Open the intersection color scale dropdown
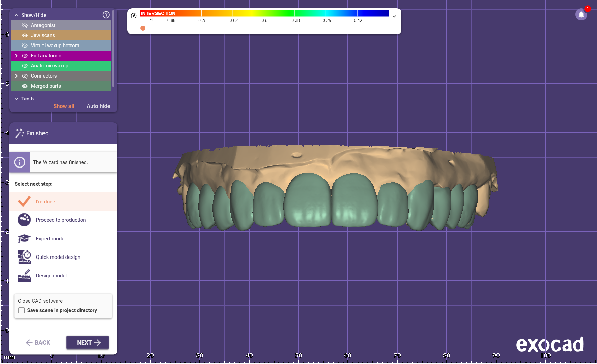 coord(394,16)
